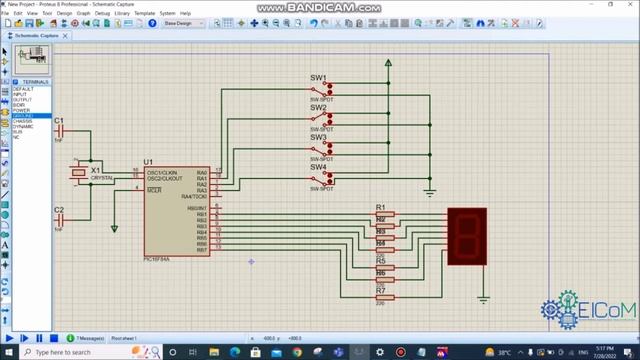Open the Home page icon
Viewport: 640px width, 360px height.
pyautogui.click(x=53, y=23)
